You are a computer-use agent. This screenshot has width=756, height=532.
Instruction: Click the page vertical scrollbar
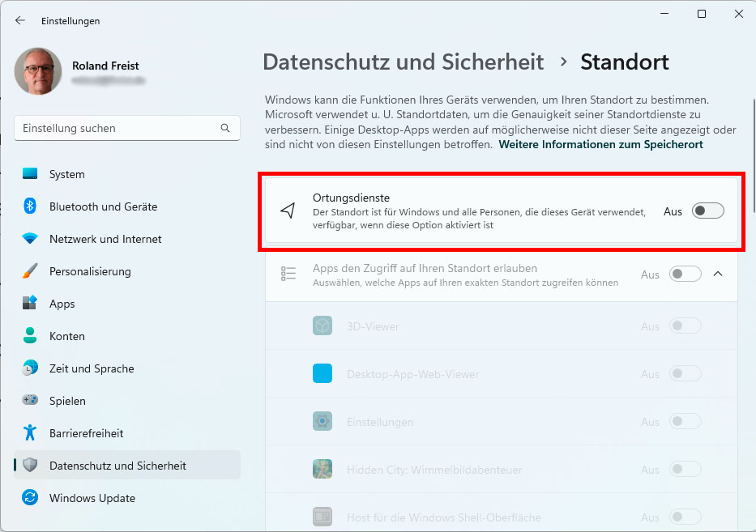(754, 155)
